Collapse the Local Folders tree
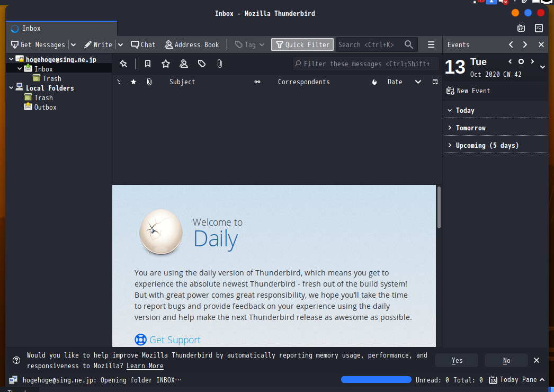The width and height of the screenshot is (554, 392). pos(11,87)
